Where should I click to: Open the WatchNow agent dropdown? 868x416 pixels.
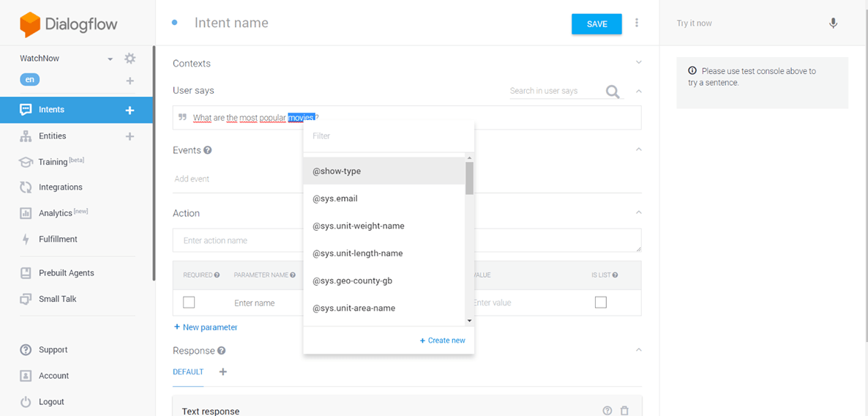coord(110,59)
